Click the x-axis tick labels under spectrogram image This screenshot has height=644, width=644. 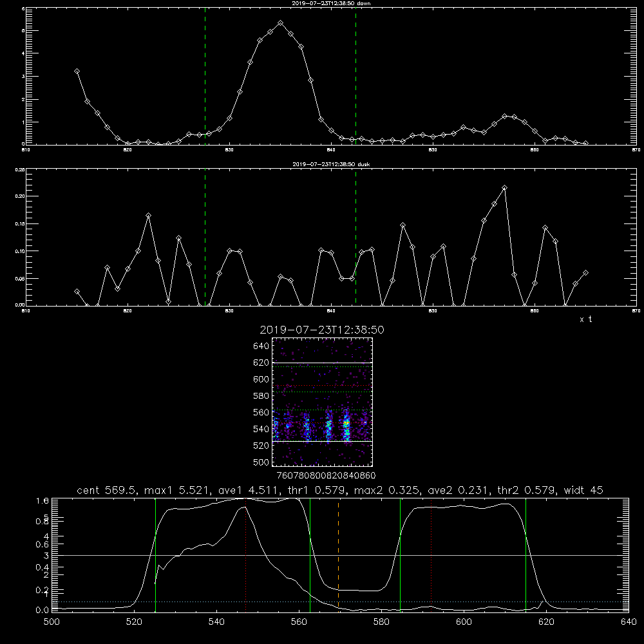[326, 475]
